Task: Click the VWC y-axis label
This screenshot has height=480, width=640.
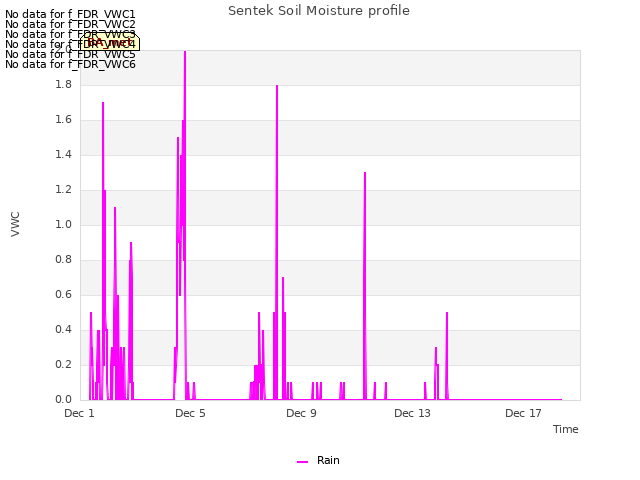Action: coord(15,224)
